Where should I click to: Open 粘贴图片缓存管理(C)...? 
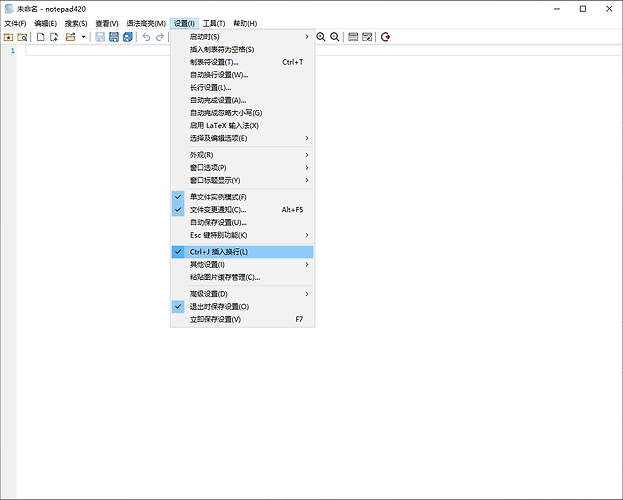click(x=242, y=277)
